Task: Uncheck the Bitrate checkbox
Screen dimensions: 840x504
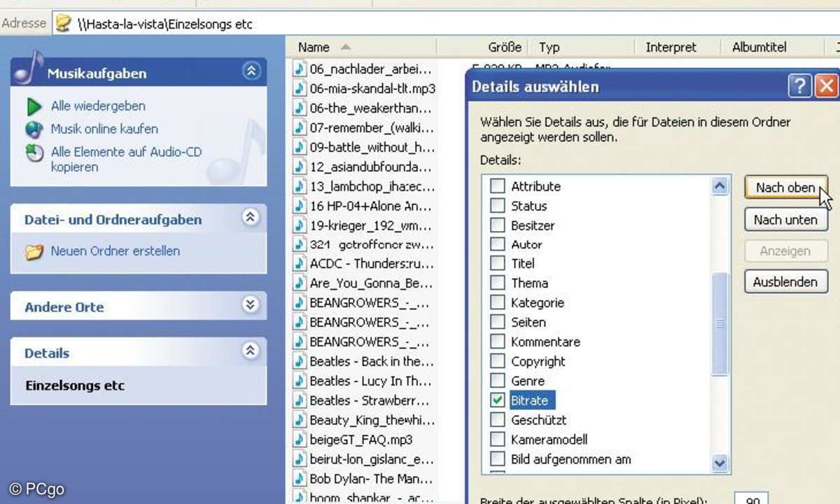Action: 497,400
